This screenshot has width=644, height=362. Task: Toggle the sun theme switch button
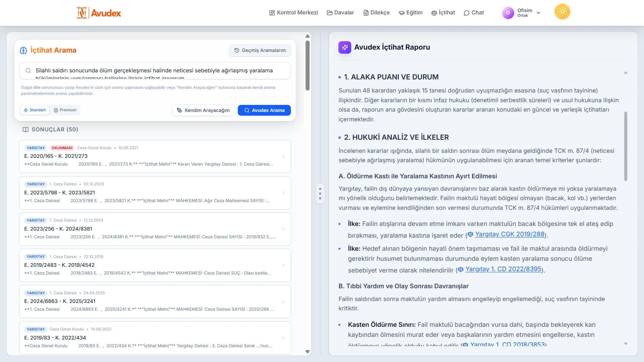coord(562,12)
